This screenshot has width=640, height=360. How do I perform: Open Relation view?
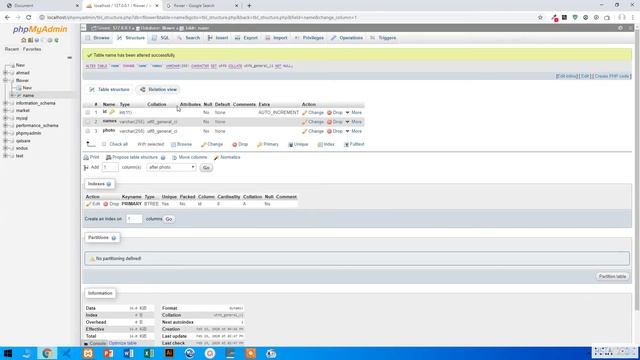158,89
